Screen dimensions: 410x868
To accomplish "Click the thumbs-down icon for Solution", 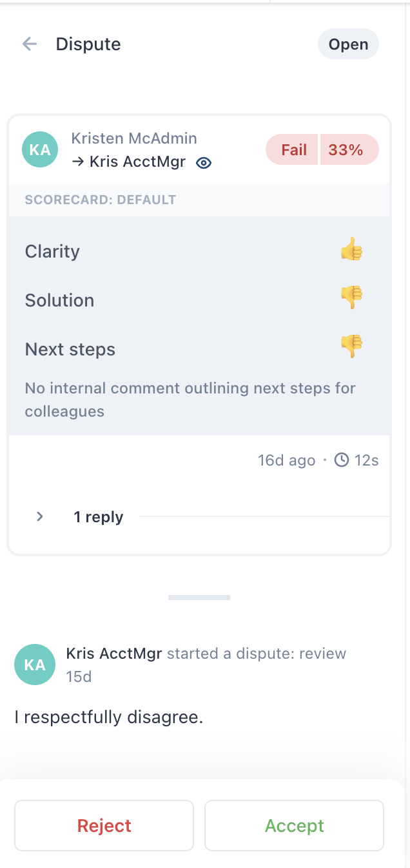I will pyautogui.click(x=352, y=297).
